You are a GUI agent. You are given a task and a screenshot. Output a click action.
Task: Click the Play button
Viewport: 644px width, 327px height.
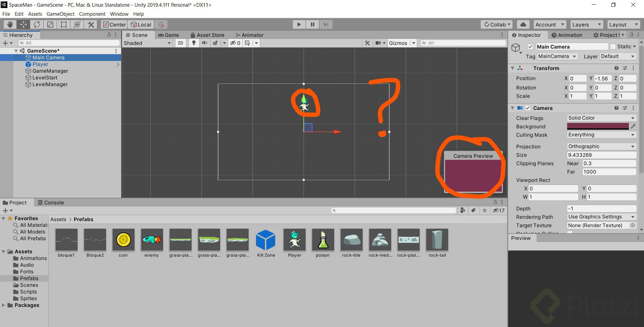[x=299, y=24]
